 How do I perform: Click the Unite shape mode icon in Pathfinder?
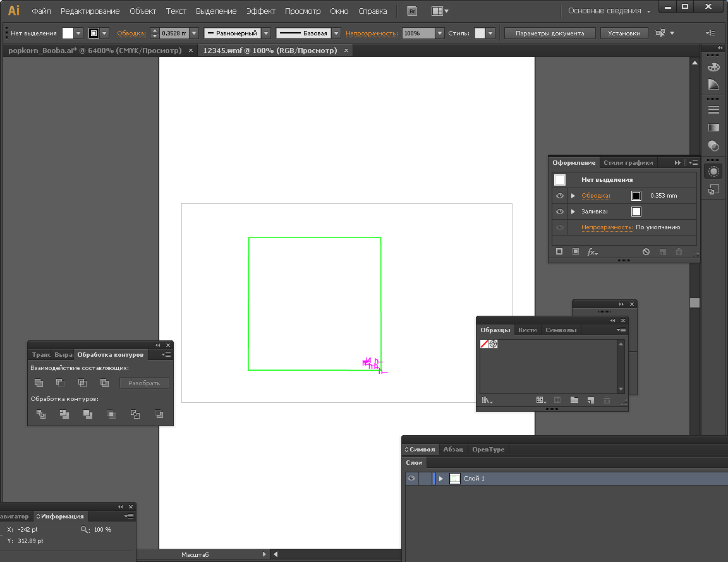tap(39, 383)
